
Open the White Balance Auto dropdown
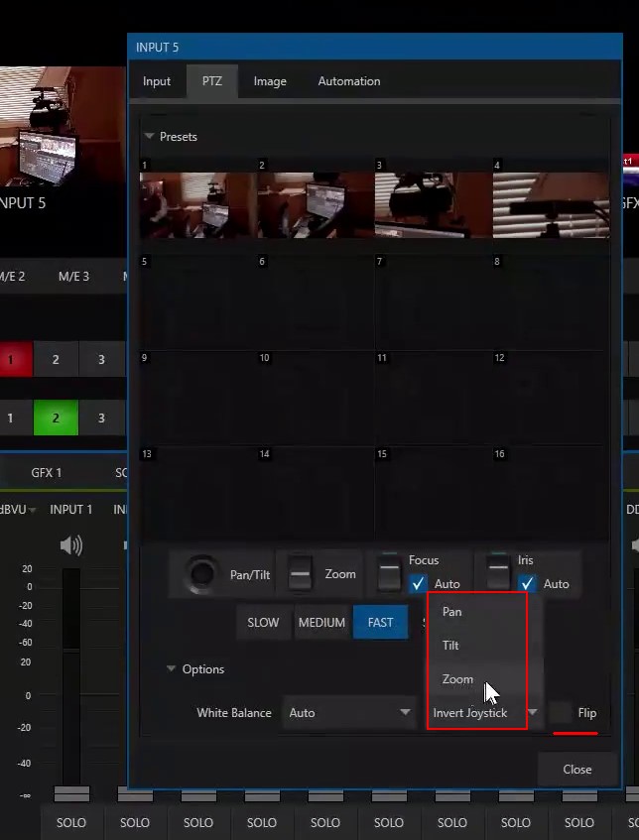(349, 713)
